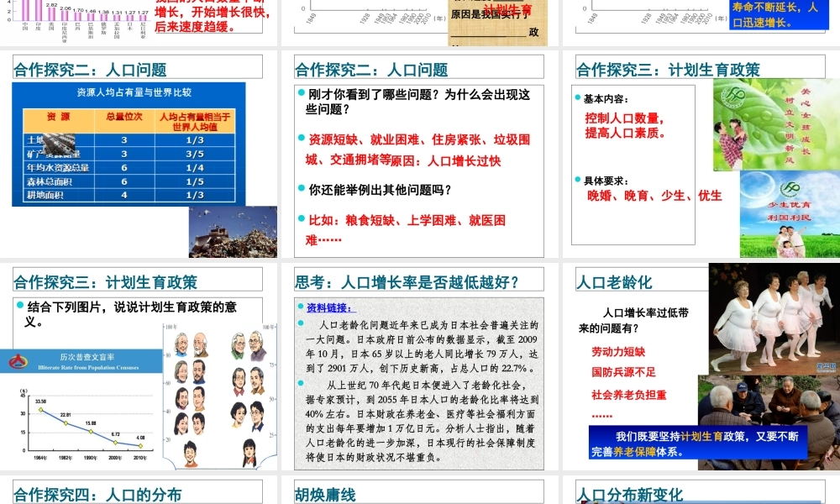Image resolution: width=840 pixels, height=504 pixels.
Task: Click the red text '增长,开始增长很快,后来速度趋缓'
Action: click(213, 18)
